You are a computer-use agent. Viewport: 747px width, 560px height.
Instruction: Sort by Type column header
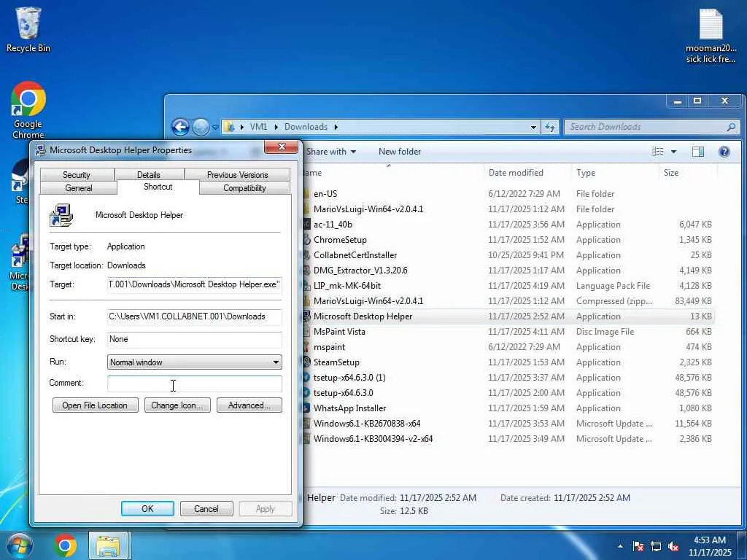click(614, 173)
